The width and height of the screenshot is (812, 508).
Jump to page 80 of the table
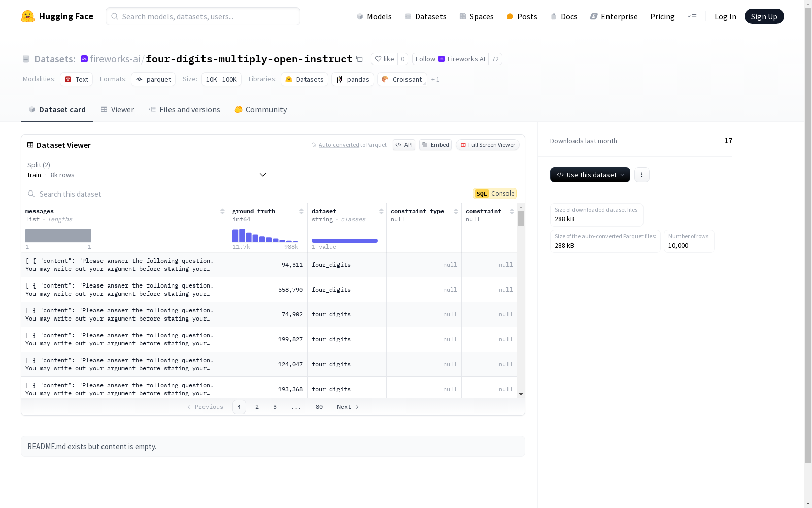click(319, 407)
